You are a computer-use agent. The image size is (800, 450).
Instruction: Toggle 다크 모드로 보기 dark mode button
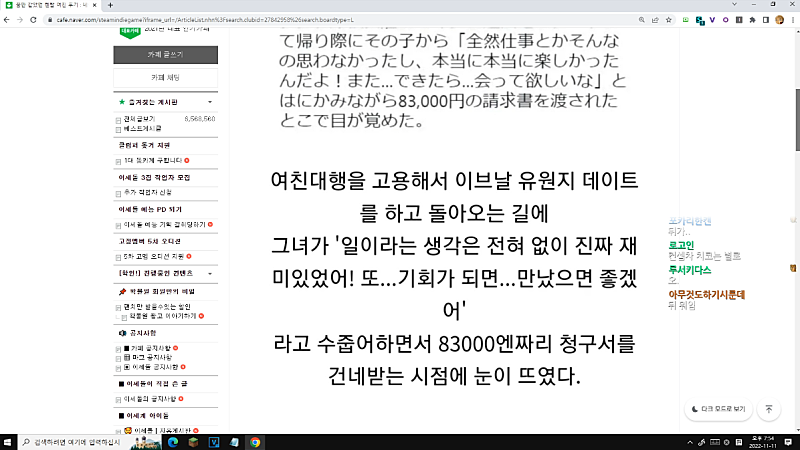[x=718, y=409]
